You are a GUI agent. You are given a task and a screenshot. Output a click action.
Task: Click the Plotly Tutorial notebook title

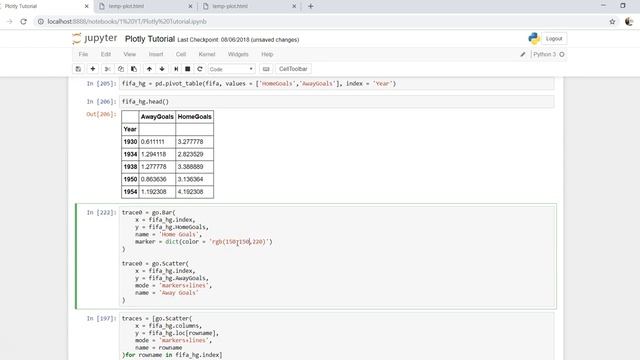click(x=150, y=39)
